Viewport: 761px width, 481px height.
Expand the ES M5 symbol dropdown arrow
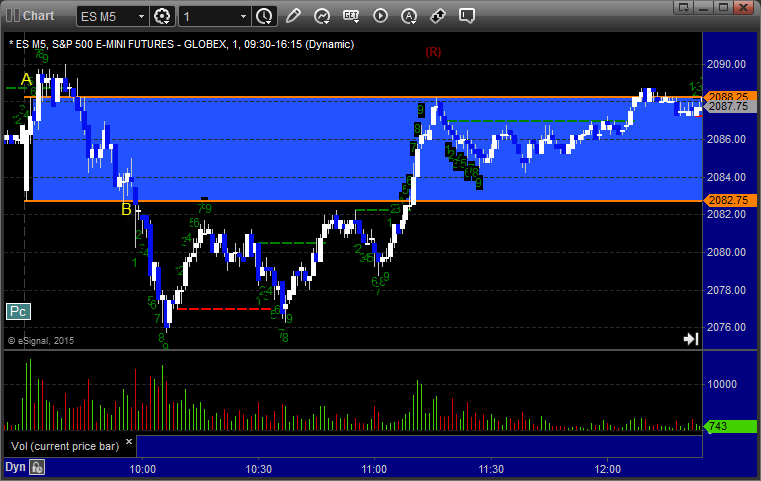141,17
